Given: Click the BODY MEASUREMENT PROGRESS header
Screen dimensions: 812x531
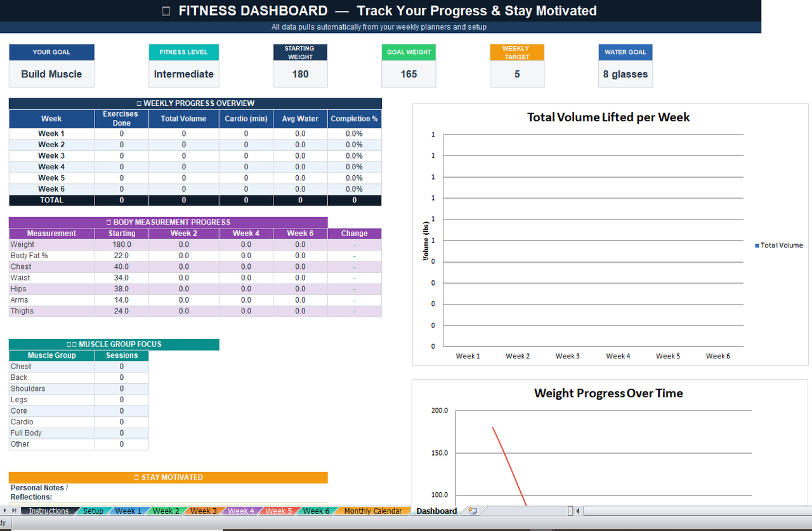Looking at the screenshot, I should (168, 223).
